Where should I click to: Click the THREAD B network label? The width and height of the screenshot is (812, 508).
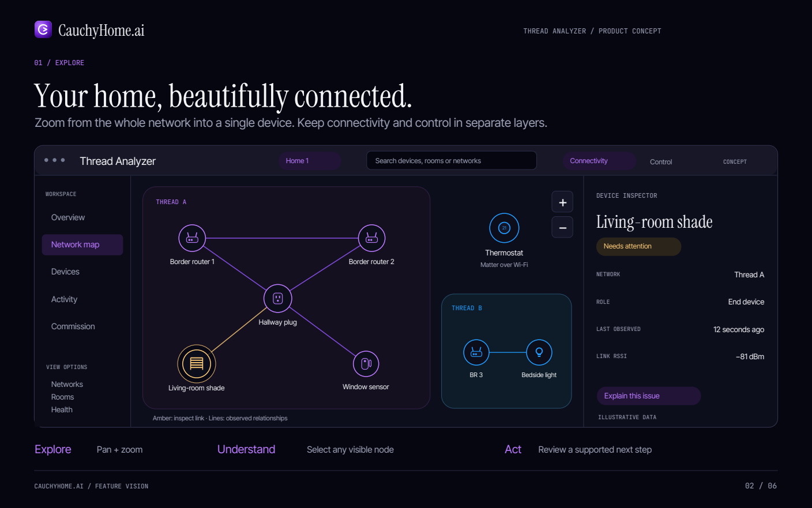[467, 308]
